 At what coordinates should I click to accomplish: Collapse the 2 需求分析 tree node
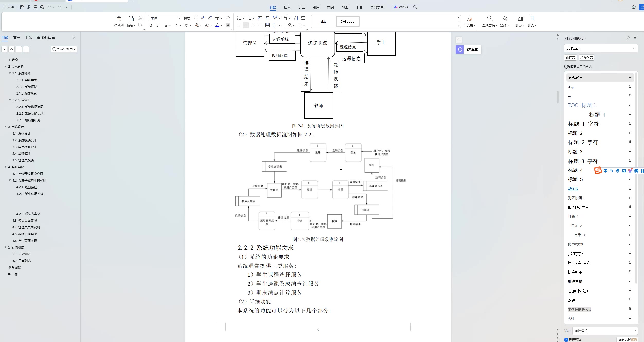5,66
